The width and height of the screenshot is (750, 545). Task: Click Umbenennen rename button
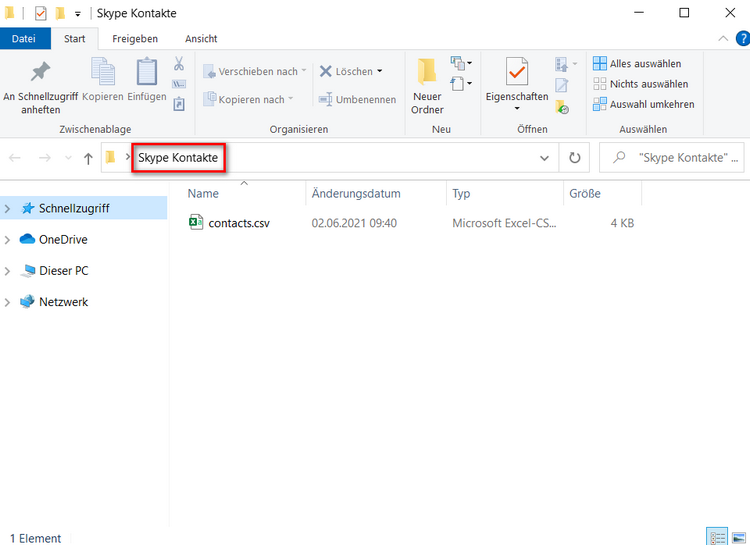(357, 99)
